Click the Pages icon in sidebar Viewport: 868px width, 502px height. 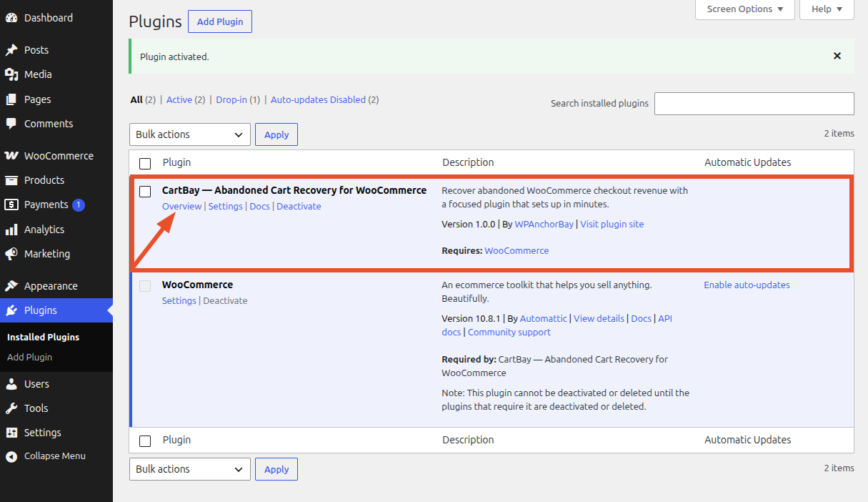(11, 99)
